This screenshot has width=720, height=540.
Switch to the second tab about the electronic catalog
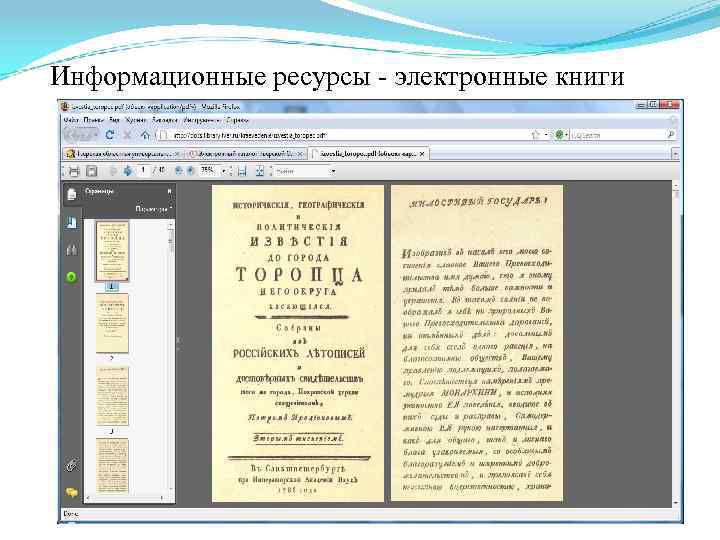[246, 154]
